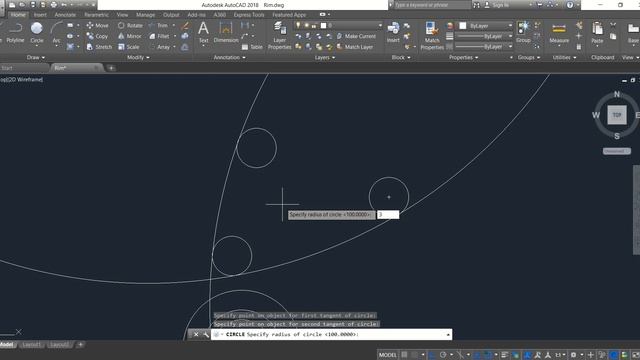Expand the Layers panel

[x=325, y=58]
